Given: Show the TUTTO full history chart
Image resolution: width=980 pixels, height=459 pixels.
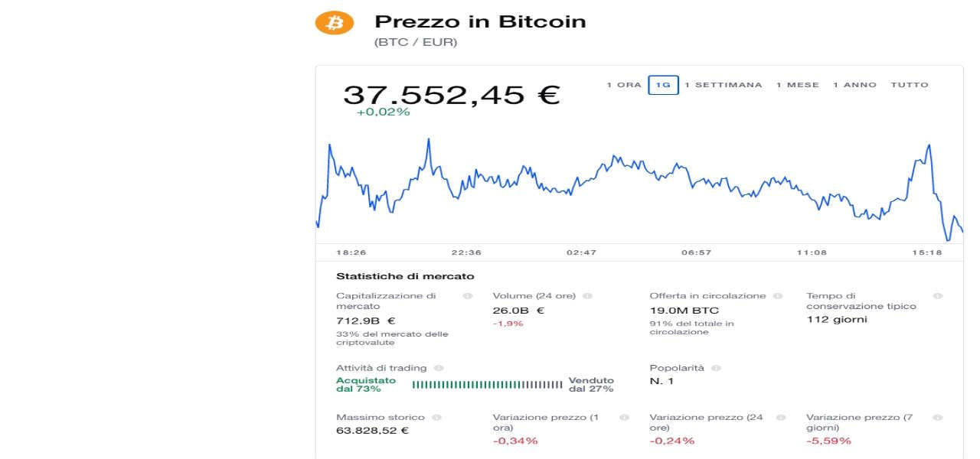Looking at the screenshot, I should click(x=909, y=85).
